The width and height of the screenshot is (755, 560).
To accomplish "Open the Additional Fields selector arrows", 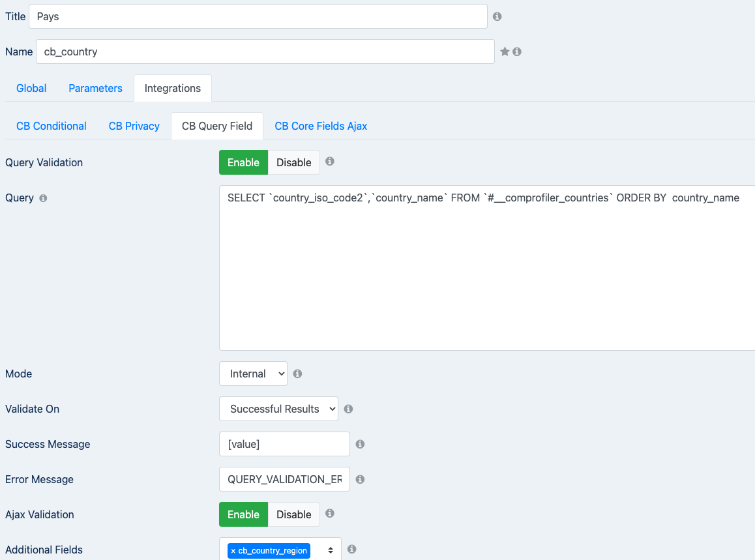I will pyautogui.click(x=331, y=550).
